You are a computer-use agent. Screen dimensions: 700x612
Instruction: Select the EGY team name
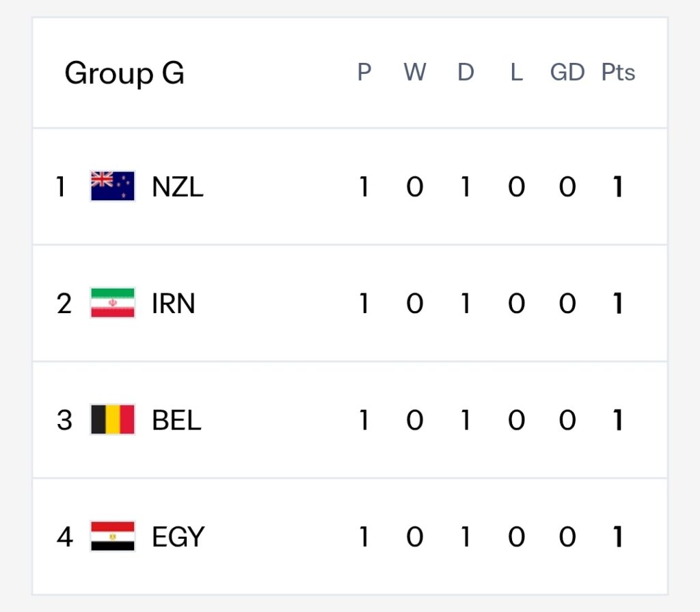pos(178,537)
